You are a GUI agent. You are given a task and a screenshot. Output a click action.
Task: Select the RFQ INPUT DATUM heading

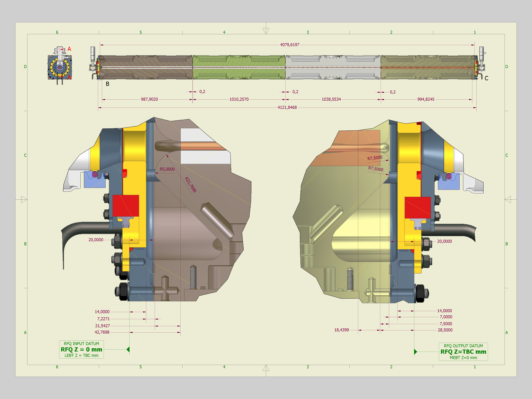pos(81,344)
